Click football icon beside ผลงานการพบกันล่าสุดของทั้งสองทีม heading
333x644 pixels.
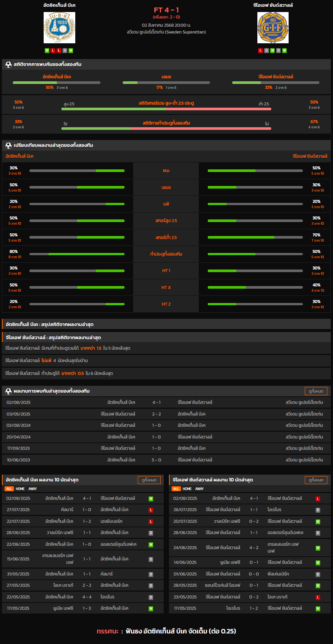[9, 391]
